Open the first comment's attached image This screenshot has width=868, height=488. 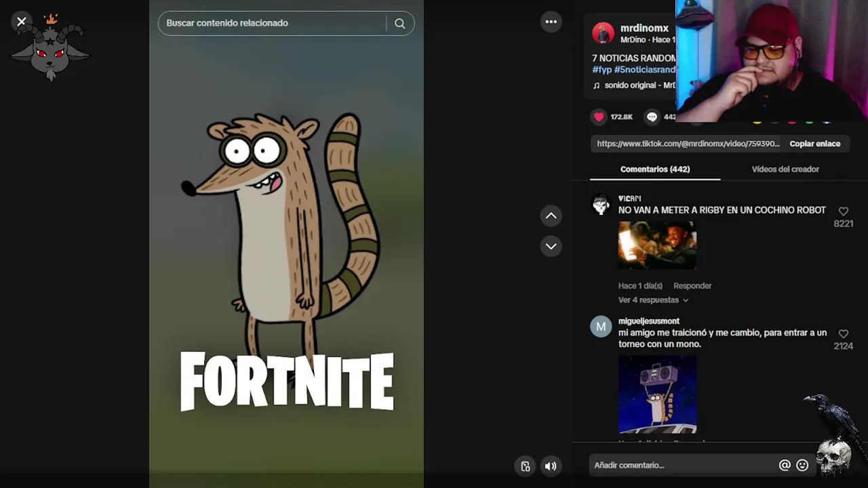pos(657,245)
